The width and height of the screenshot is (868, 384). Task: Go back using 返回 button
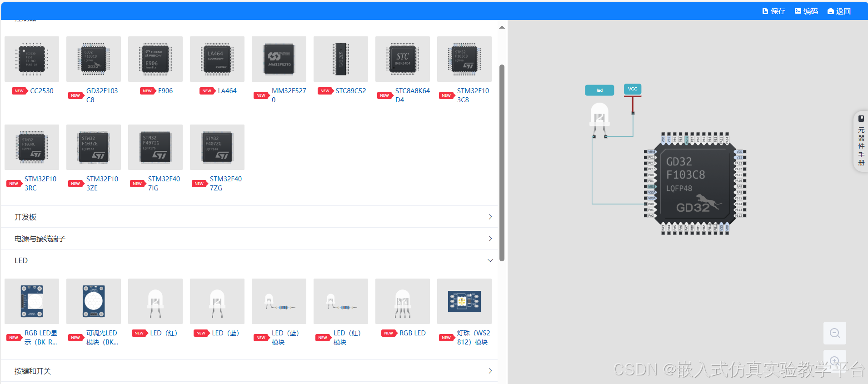tap(839, 11)
